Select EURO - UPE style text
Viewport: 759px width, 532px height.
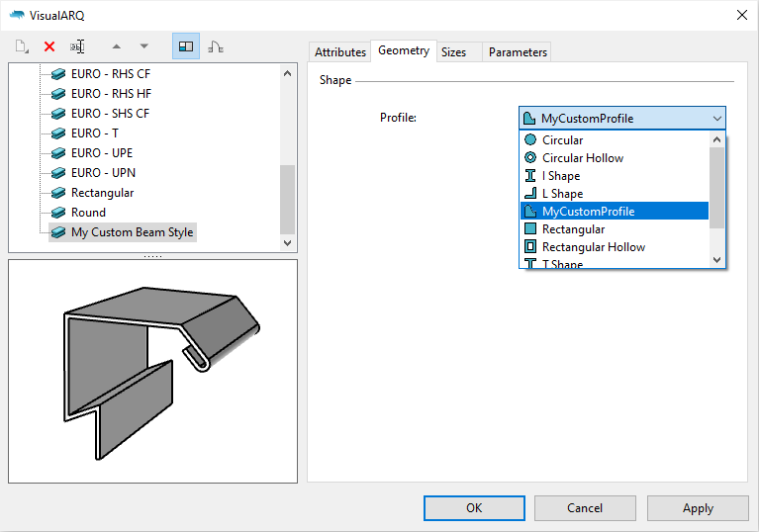coord(102,153)
